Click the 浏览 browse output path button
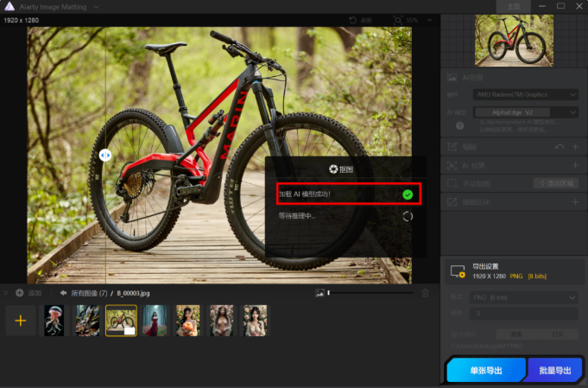Viewport: 588px width, 388px height. click(x=515, y=334)
